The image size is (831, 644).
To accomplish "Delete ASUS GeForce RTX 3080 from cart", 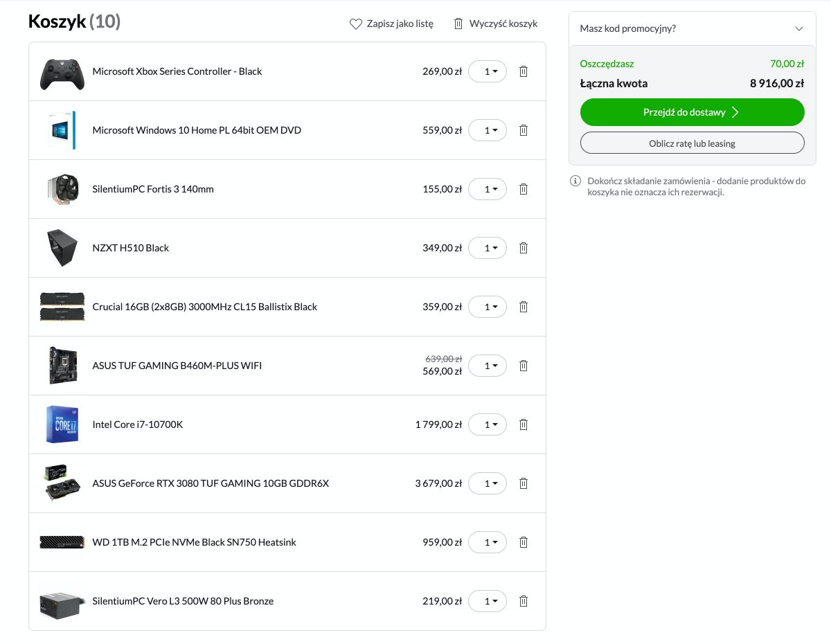I will coord(524,483).
